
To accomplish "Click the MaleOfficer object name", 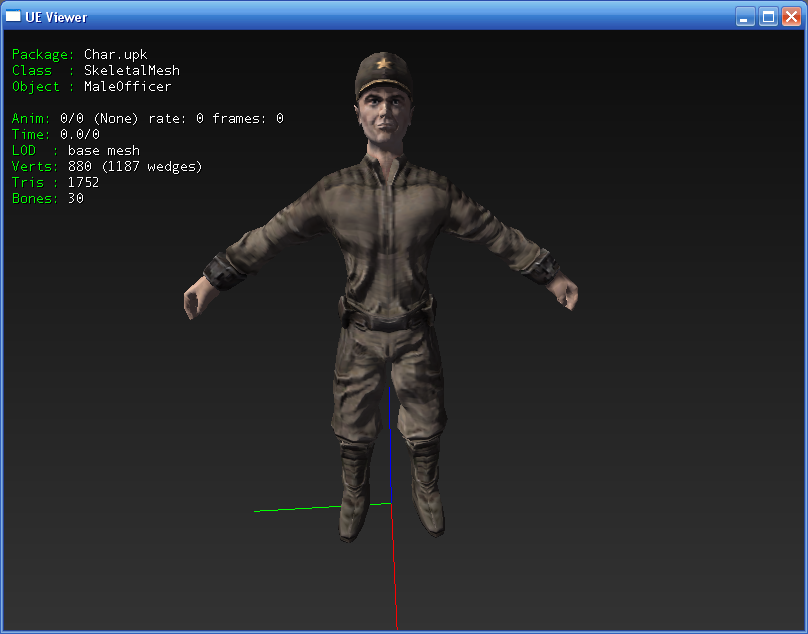I will (127, 87).
